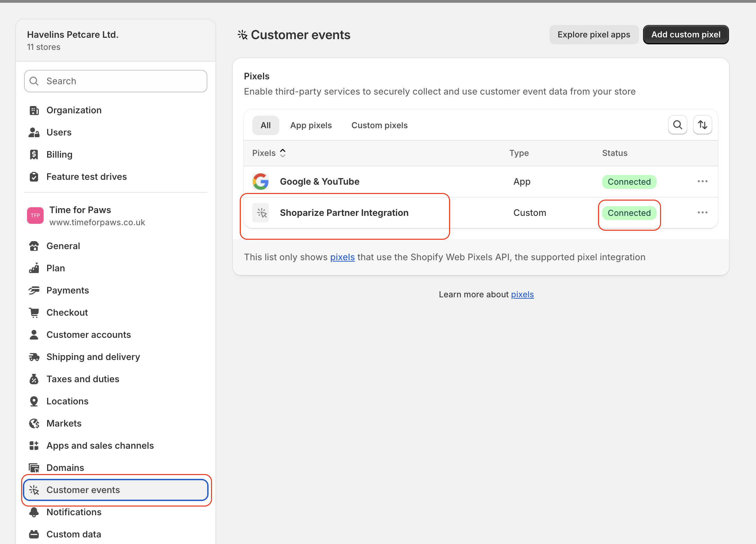
Task: Open more actions for Shoparize Partner Integration
Action: pyautogui.click(x=702, y=213)
